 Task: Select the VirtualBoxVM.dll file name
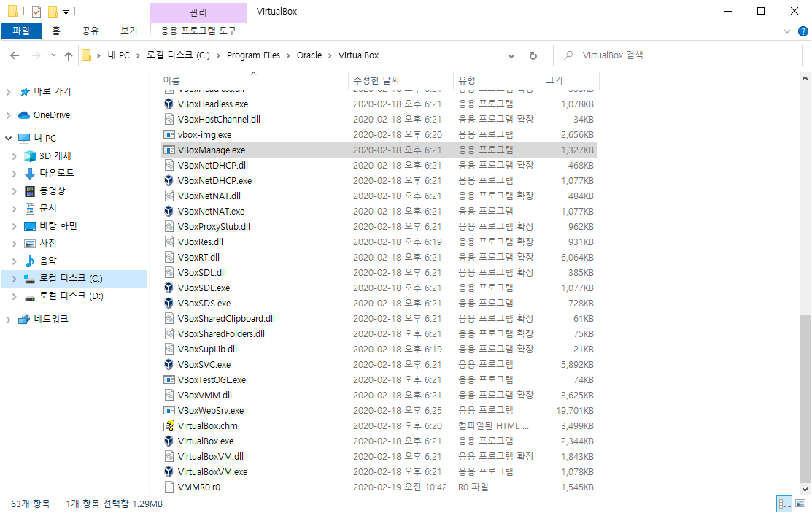point(211,457)
